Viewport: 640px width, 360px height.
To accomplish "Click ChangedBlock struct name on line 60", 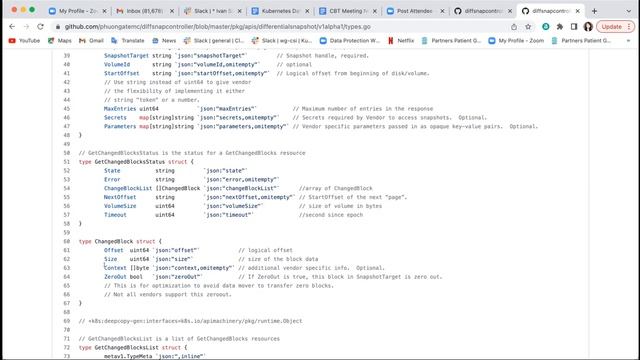I will pos(113,242).
